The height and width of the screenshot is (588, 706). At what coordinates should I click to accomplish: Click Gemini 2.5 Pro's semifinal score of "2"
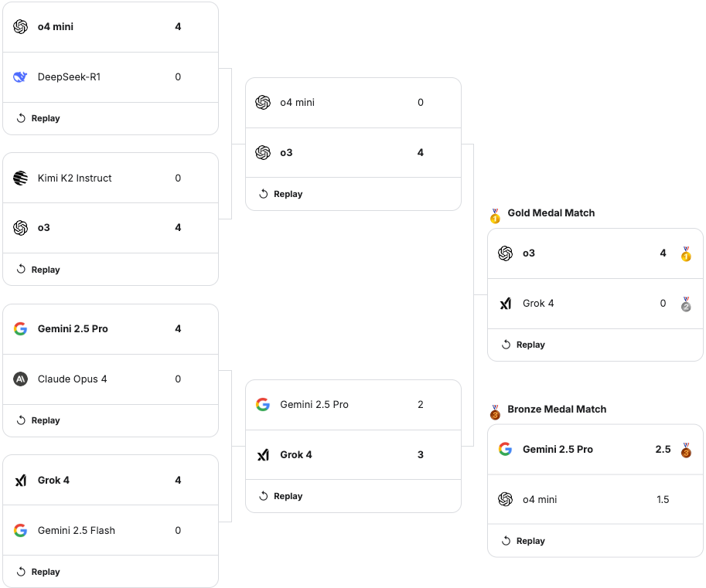[x=421, y=404]
